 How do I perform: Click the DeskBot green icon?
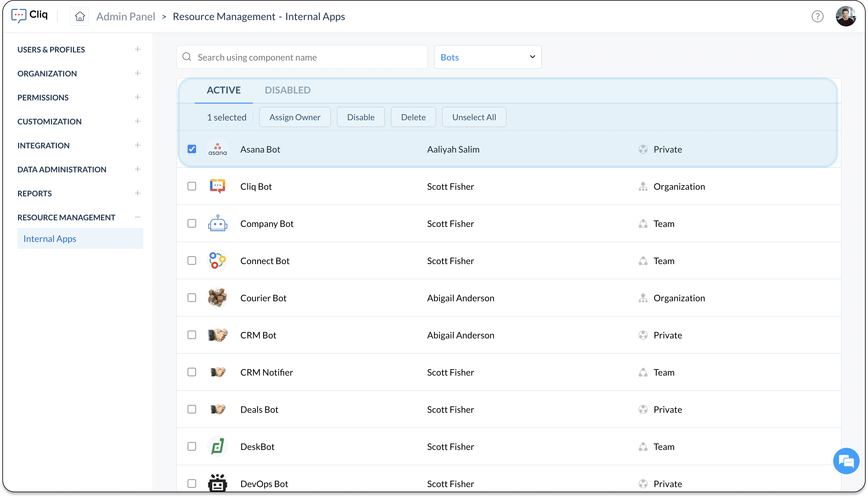[217, 446]
